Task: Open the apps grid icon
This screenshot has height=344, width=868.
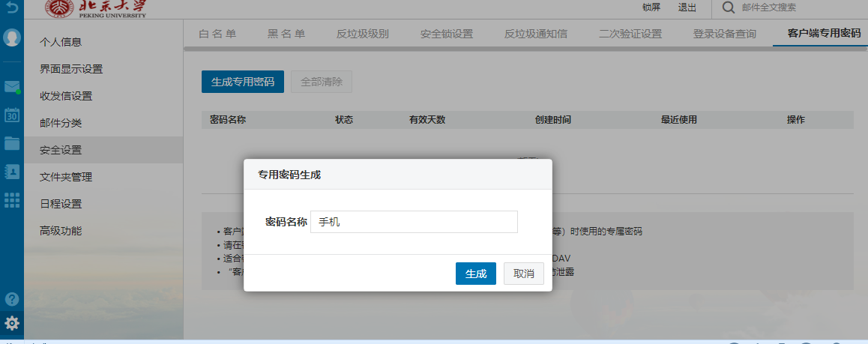Action: tap(12, 199)
